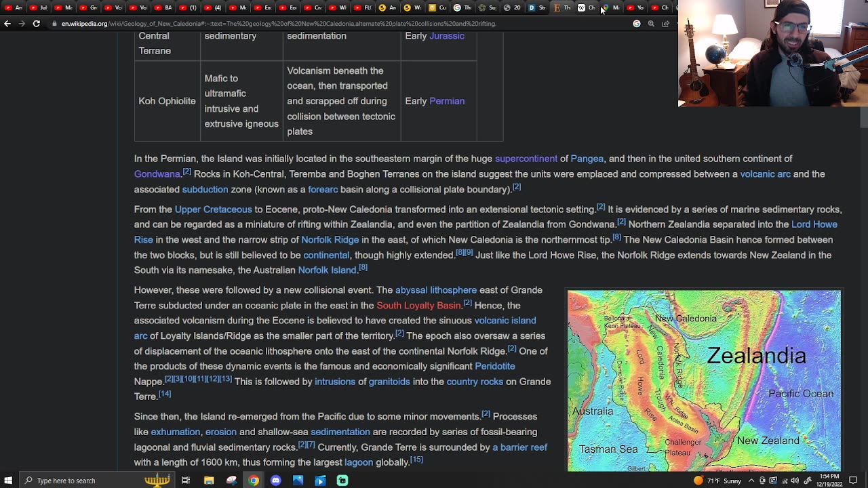Expand hidden system tray icons
The height and width of the screenshot is (488, 868).
(x=751, y=481)
